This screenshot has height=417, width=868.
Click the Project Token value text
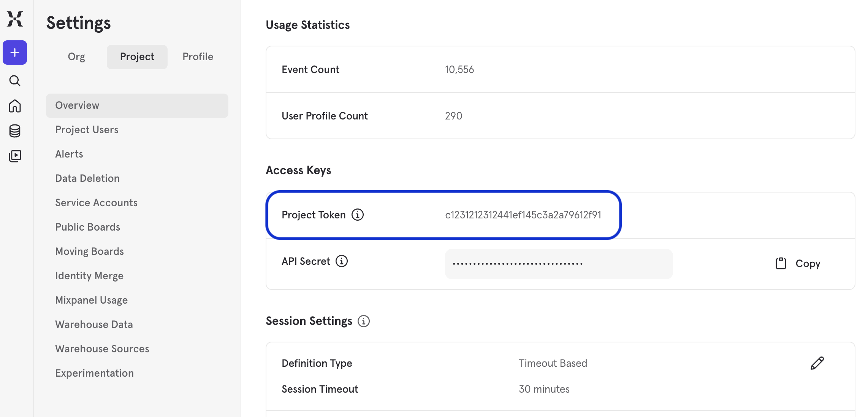click(x=523, y=215)
